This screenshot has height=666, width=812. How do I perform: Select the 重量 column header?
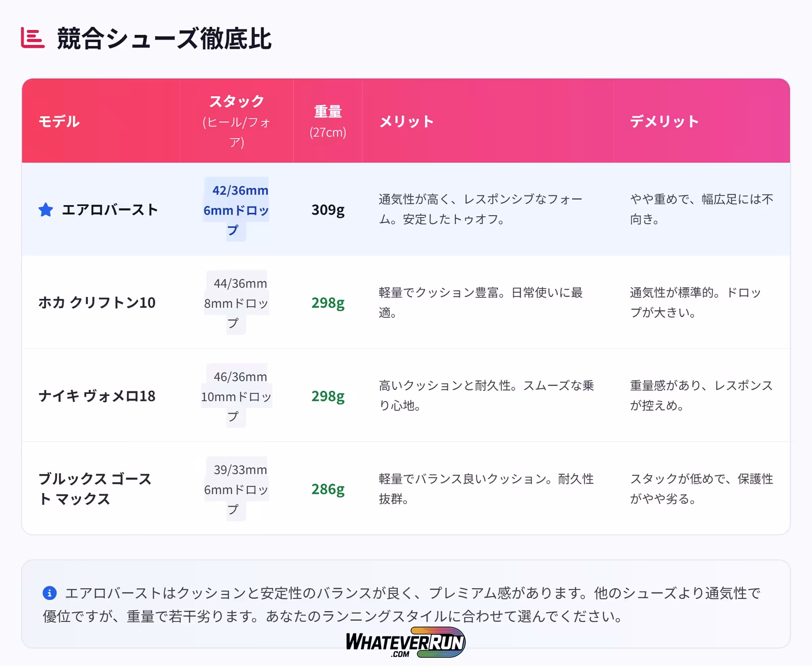point(328,112)
